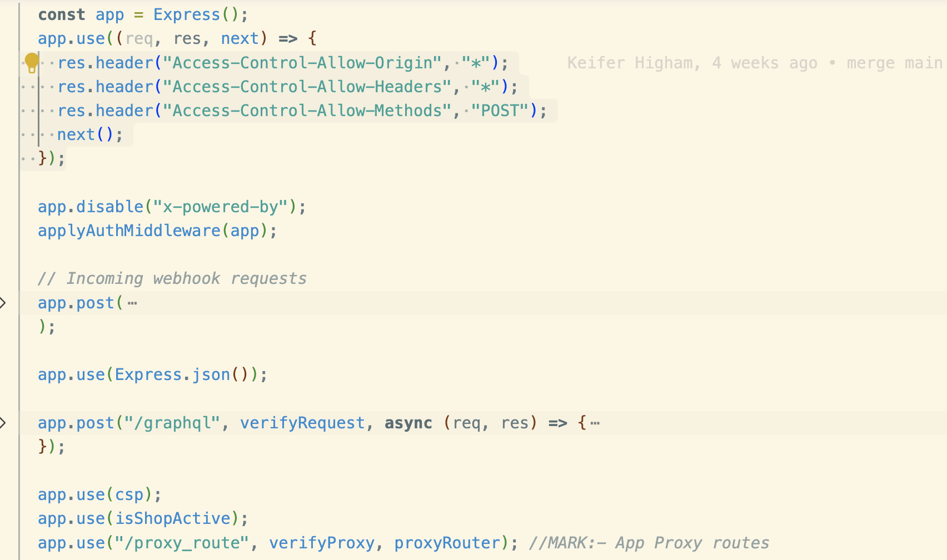Click the yellow lightbulb quick-fix icon
947x560 pixels.
point(32,63)
